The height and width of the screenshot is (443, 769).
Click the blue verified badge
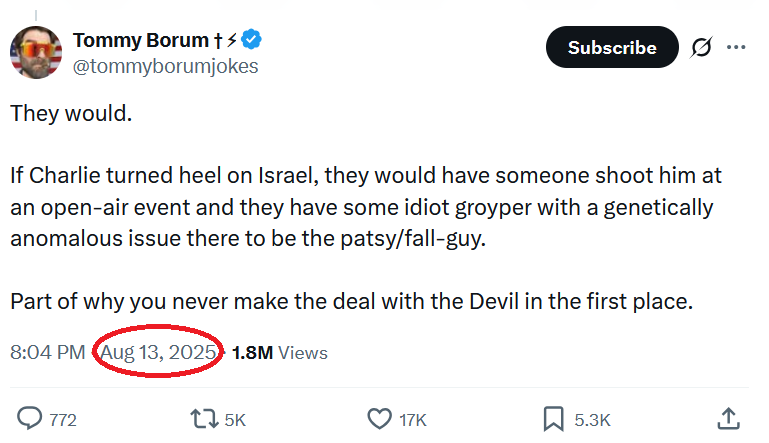(254, 40)
